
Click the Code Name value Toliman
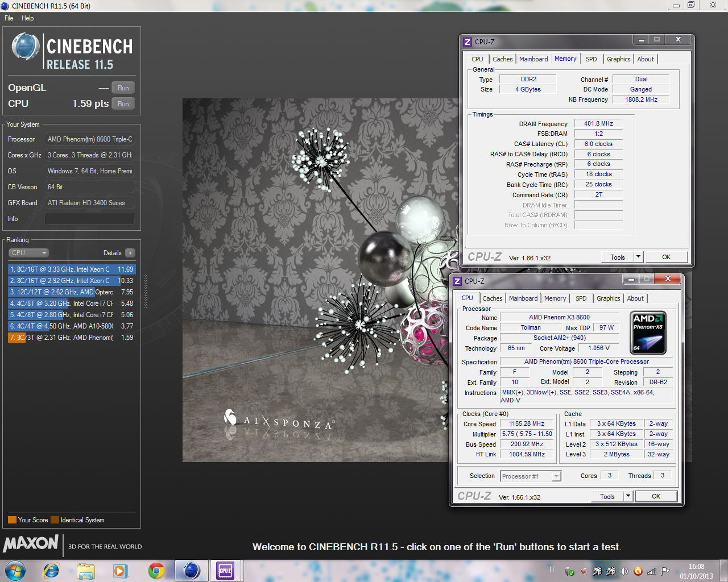[x=531, y=328]
